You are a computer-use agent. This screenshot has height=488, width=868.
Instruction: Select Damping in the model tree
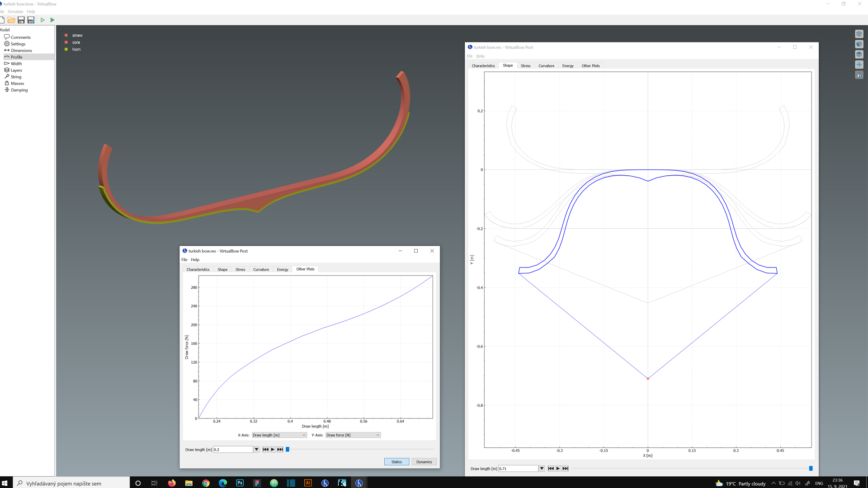19,90
